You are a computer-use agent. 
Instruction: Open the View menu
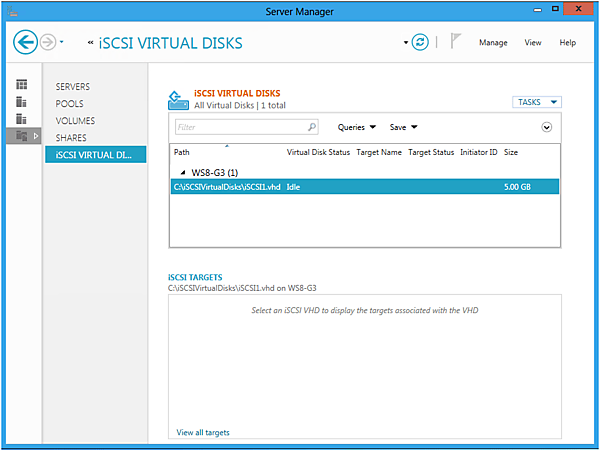533,43
